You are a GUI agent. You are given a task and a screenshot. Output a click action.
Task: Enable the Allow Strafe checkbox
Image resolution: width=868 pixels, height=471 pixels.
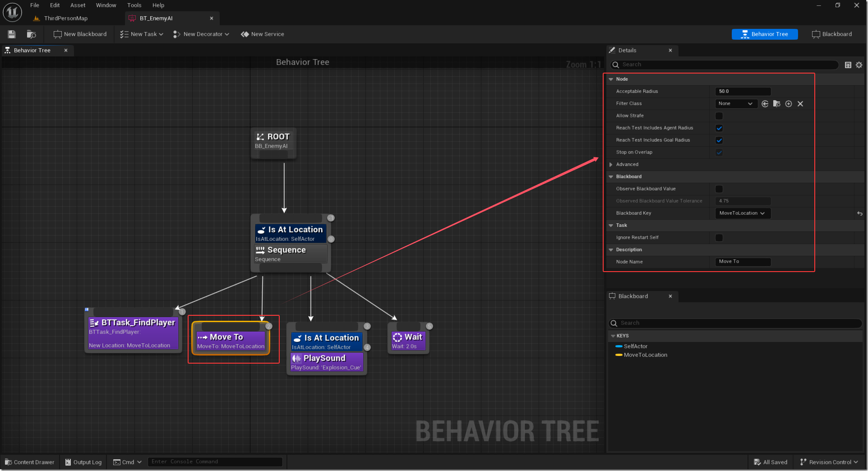[x=719, y=116]
